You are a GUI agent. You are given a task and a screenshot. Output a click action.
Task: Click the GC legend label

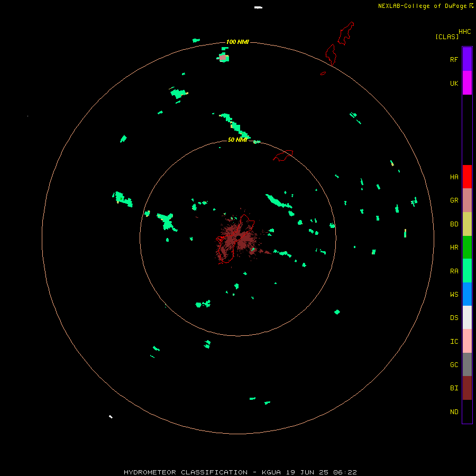[454, 365]
